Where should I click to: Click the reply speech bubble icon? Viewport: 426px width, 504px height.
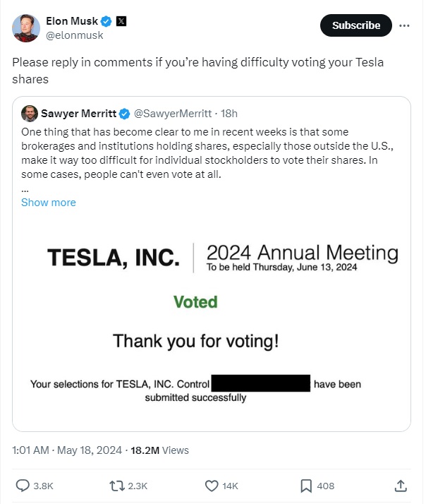coord(23,486)
